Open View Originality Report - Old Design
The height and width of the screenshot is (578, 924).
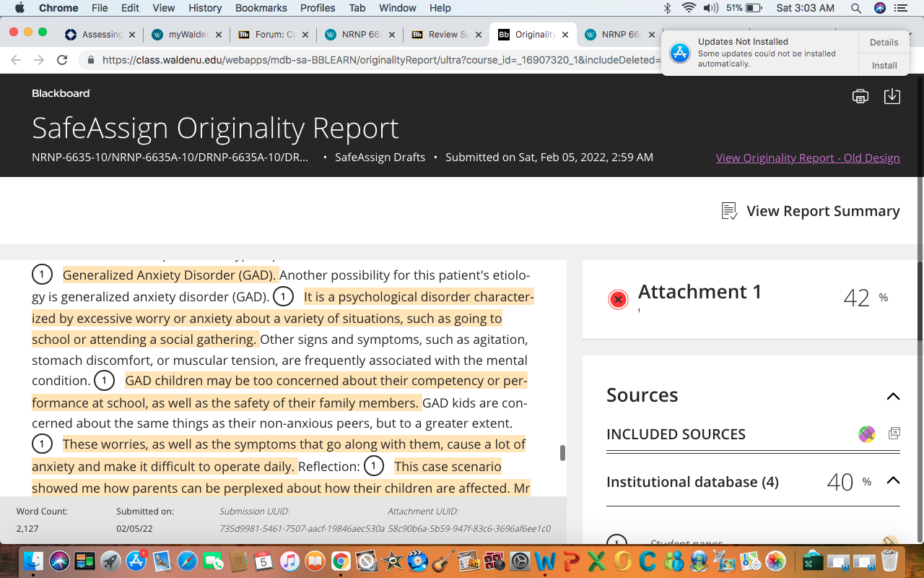(808, 158)
